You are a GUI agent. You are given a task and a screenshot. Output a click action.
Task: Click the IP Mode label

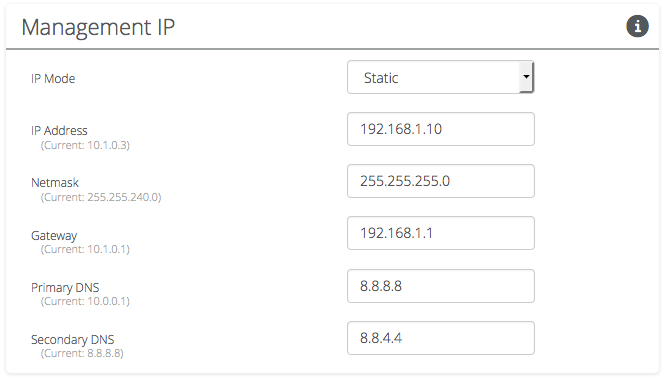(53, 79)
